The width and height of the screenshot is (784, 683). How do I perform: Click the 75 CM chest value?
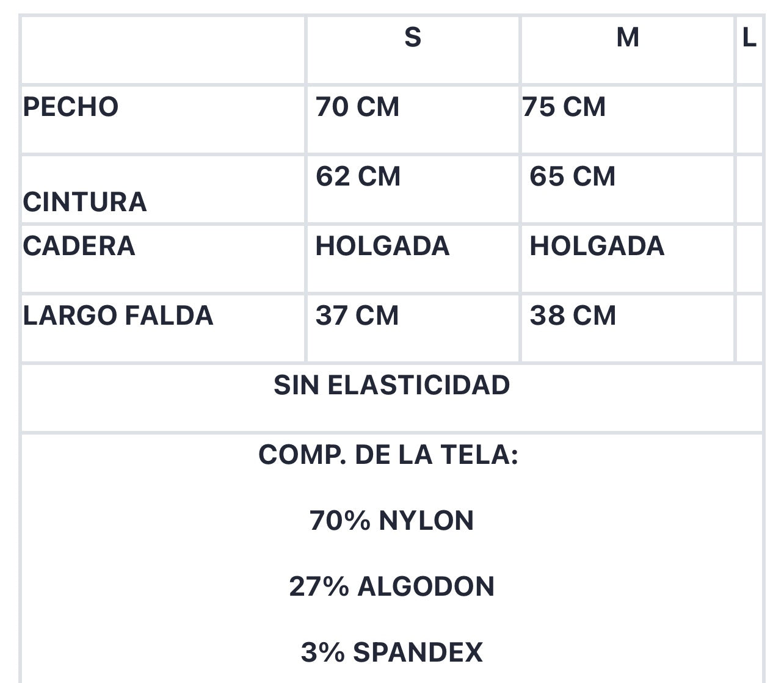coord(564,107)
